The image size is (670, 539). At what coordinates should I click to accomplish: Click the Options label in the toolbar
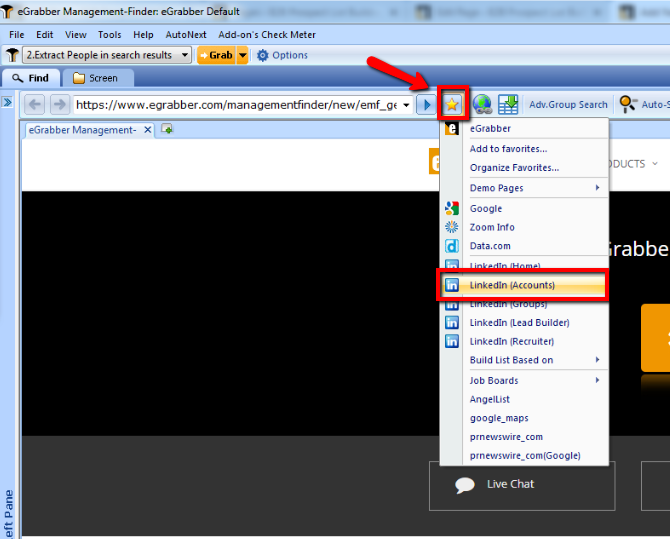coord(290,55)
